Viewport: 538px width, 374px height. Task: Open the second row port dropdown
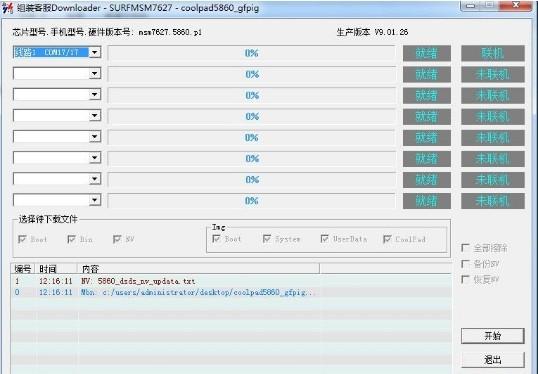tap(95, 73)
